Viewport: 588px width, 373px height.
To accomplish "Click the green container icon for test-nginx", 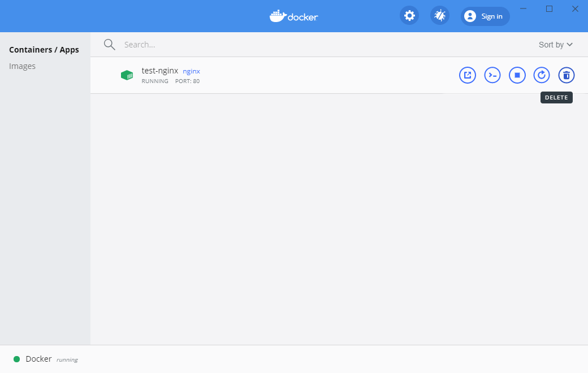I will [x=127, y=75].
